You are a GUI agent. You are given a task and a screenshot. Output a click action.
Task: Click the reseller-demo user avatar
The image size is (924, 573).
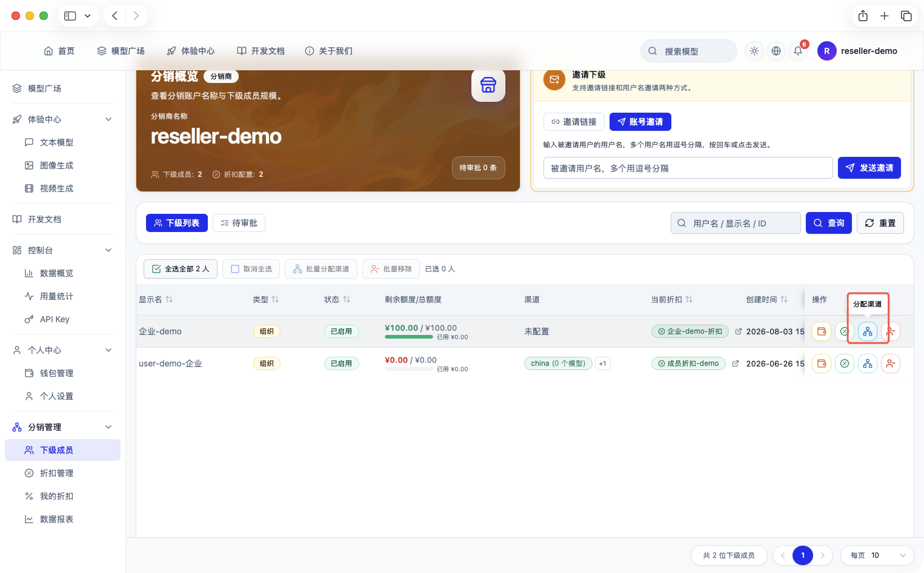(826, 51)
